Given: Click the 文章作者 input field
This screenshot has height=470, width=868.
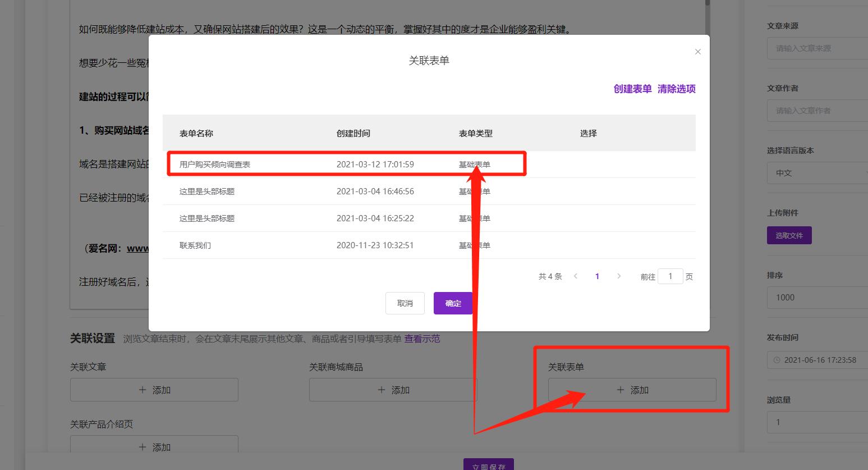Looking at the screenshot, I should pyautogui.click(x=816, y=110).
